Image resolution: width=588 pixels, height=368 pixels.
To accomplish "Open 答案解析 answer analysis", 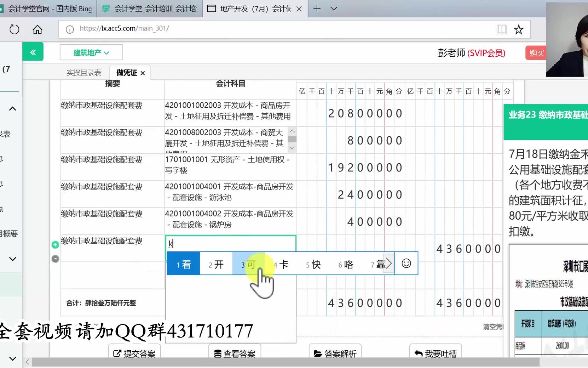I will (335, 353).
